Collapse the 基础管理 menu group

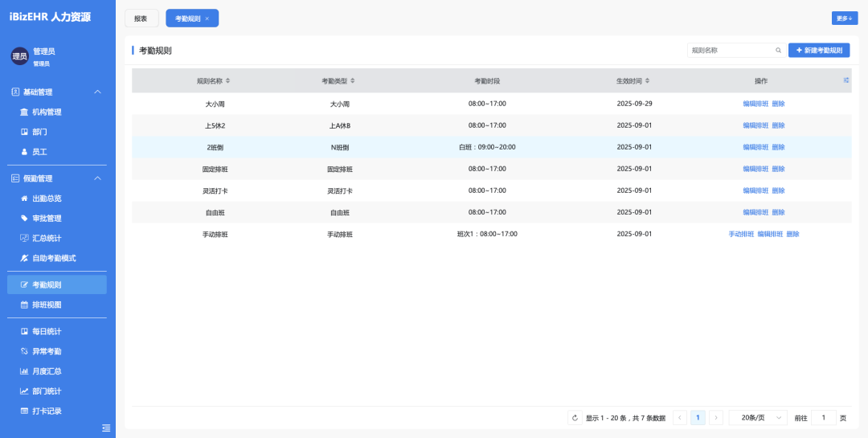click(98, 92)
